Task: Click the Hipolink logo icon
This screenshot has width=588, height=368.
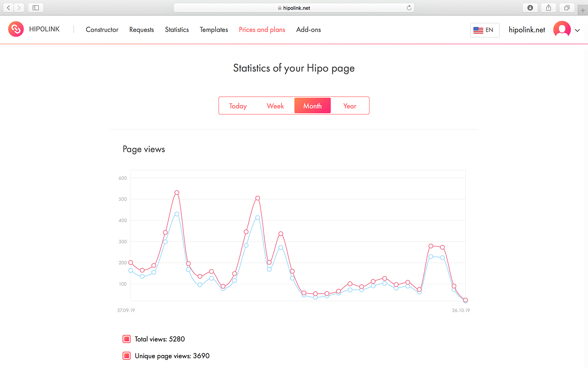Action: tap(16, 29)
